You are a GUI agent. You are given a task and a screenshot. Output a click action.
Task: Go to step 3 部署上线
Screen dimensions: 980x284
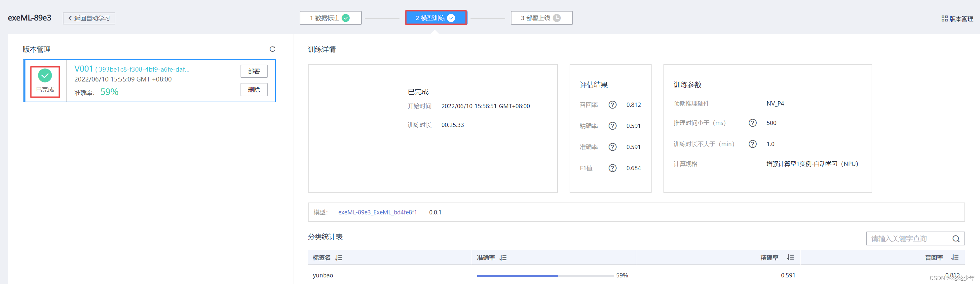tap(542, 18)
